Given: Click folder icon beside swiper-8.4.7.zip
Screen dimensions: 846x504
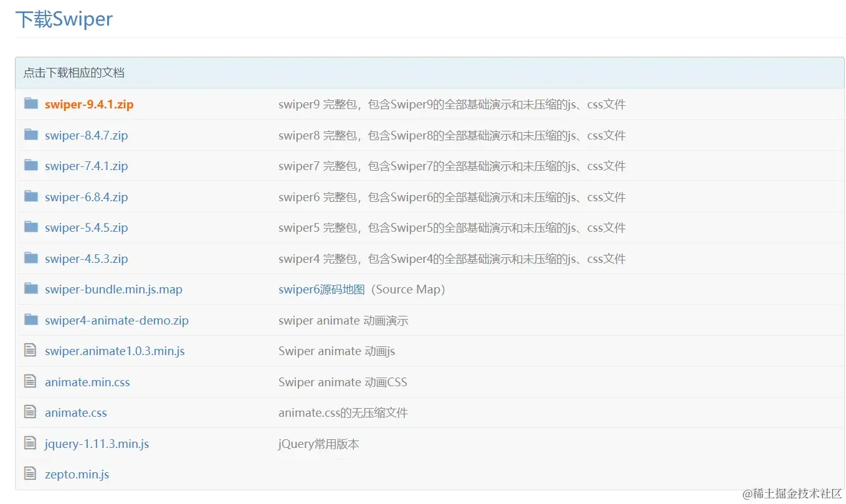Looking at the screenshot, I should click(31, 135).
